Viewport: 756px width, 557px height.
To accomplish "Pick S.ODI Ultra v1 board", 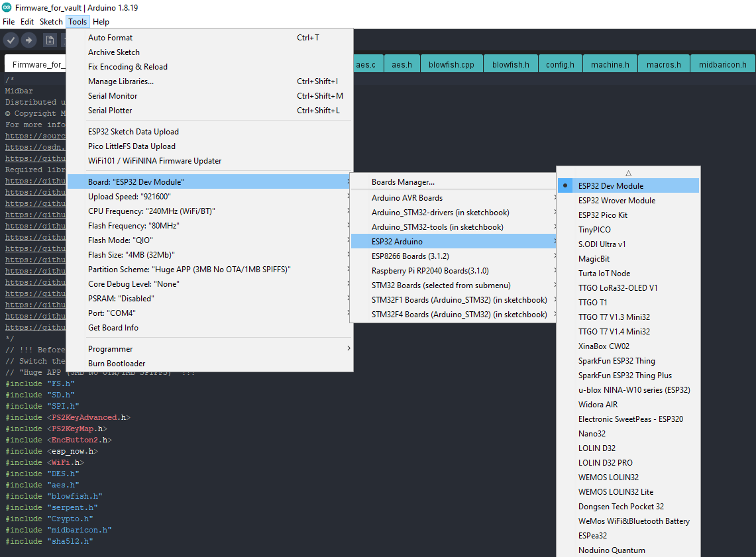I will 628,244.
